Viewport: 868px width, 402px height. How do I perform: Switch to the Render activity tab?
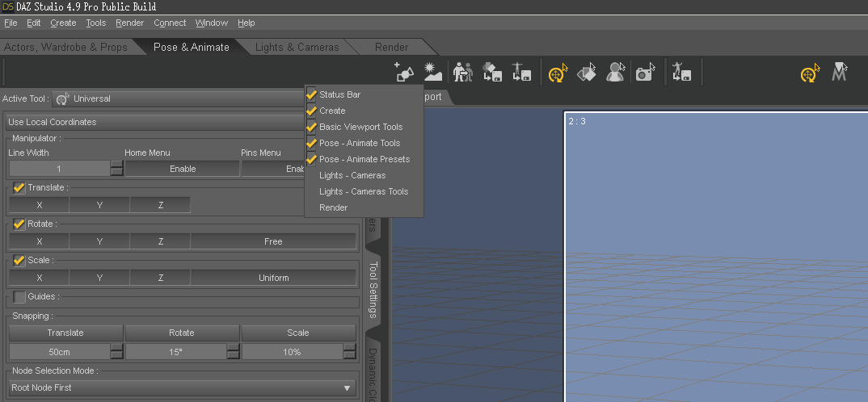click(391, 47)
